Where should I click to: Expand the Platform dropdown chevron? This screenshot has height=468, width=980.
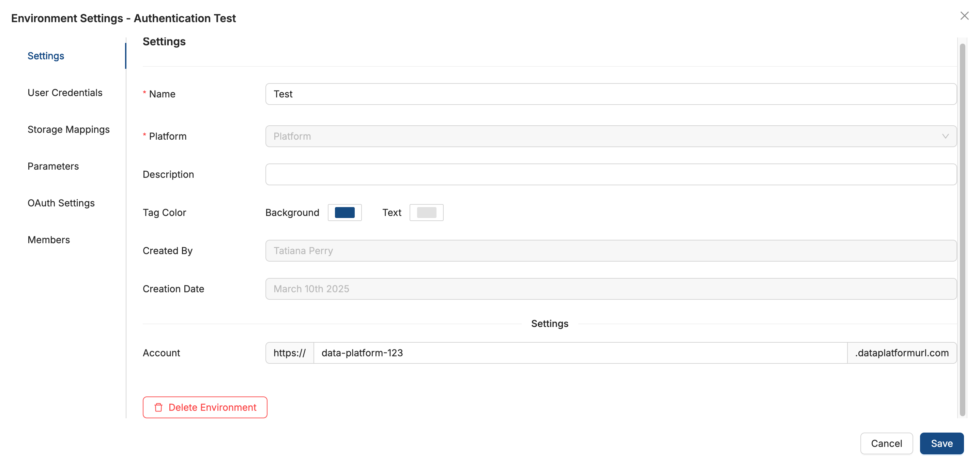pos(945,137)
